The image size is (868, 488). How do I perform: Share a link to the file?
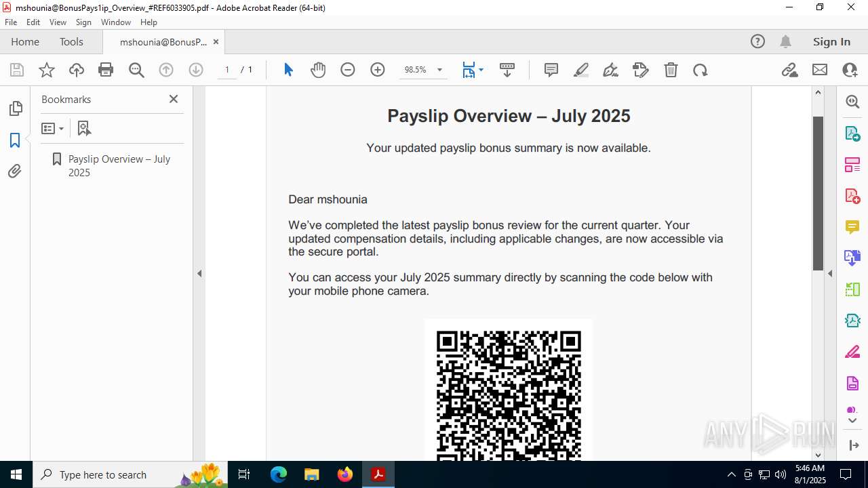(x=790, y=70)
